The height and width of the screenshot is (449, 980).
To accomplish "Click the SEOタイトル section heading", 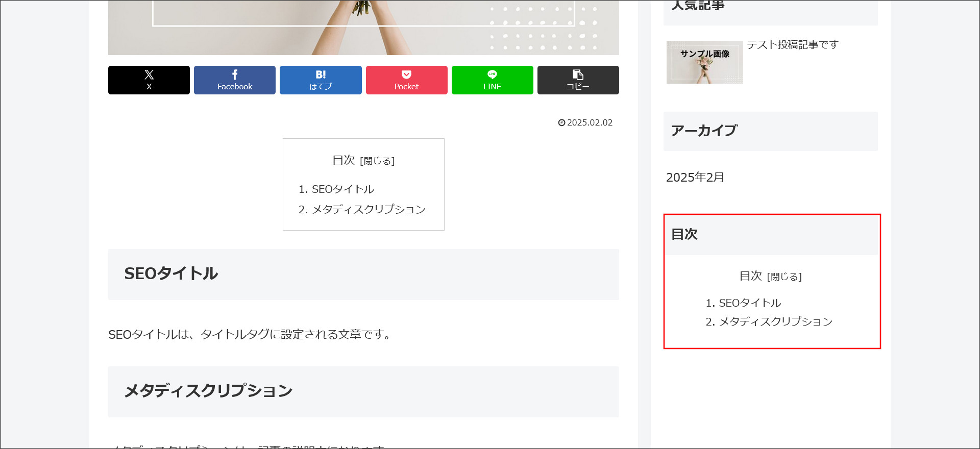I will coord(363,275).
